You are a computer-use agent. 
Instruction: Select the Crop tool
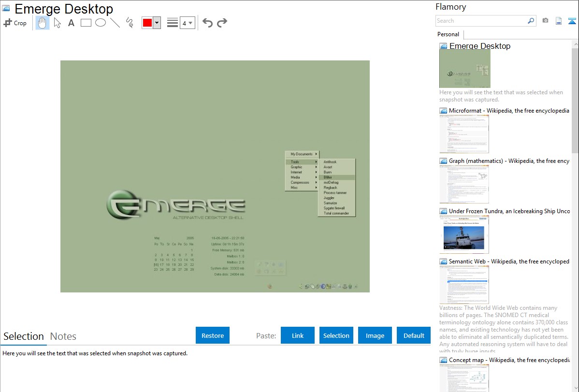pos(15,23)
